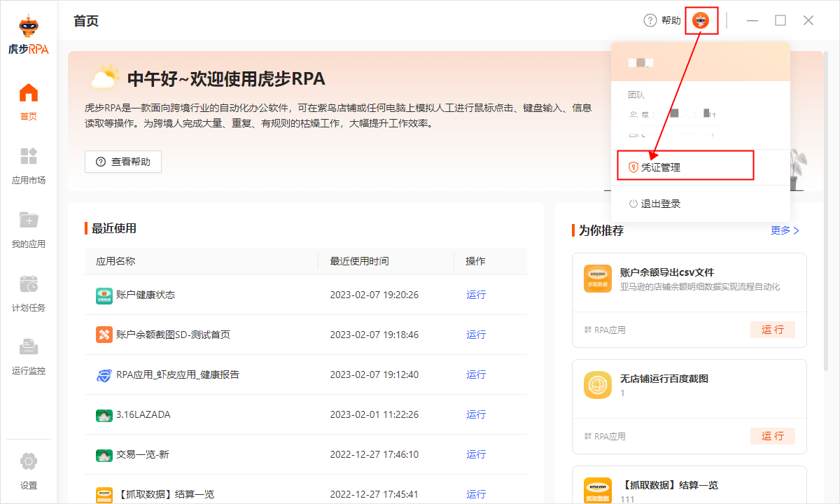The width and height of the screenshot is (840, 504).
Task: Choose 退出登录 in the user menu
Action: pyautogui.click(x=655, y=204)
